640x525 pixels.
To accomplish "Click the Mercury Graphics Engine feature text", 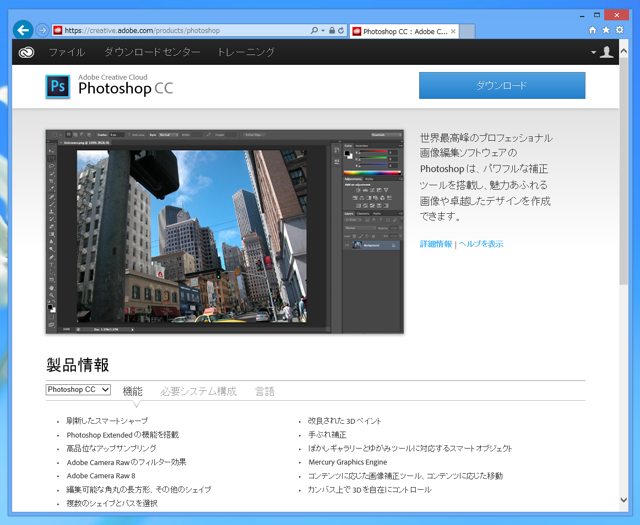I will (347, 462).
